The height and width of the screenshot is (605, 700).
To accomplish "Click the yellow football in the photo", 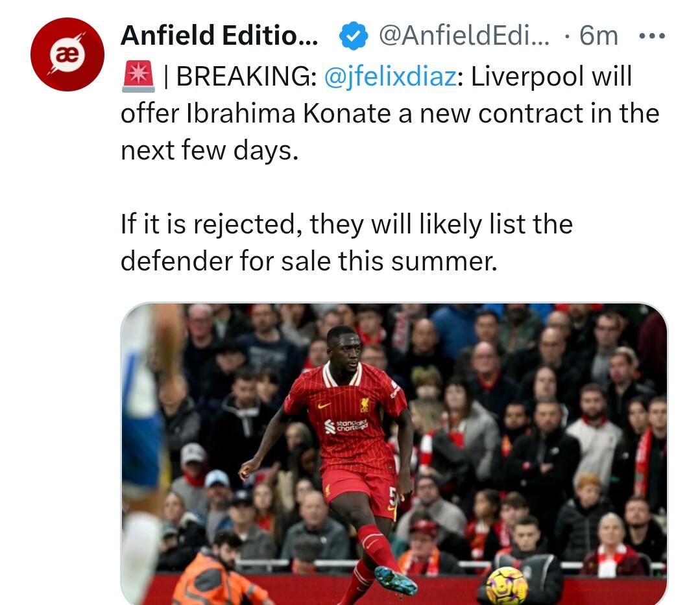I will click(x=506, y=586).
